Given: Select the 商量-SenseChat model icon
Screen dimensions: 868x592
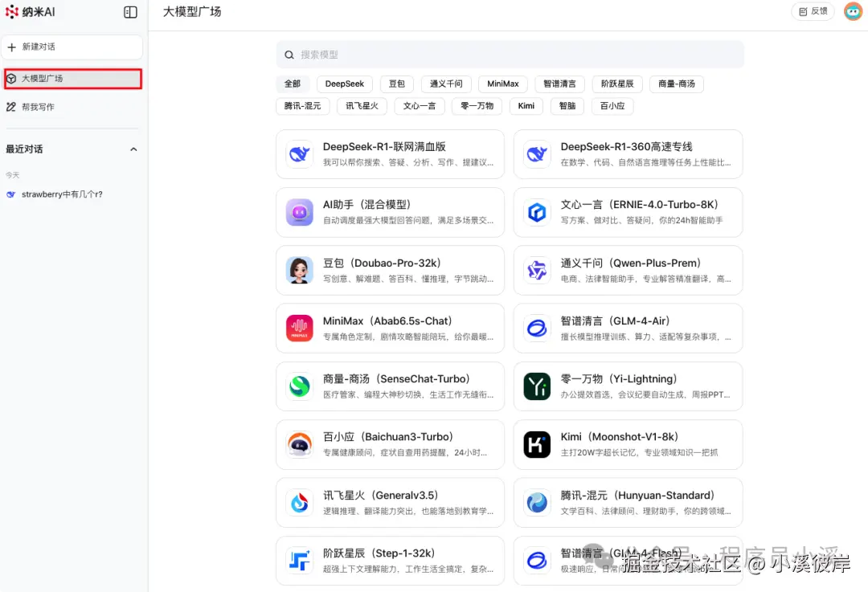Looking at the screenshot, I should 298,386.
